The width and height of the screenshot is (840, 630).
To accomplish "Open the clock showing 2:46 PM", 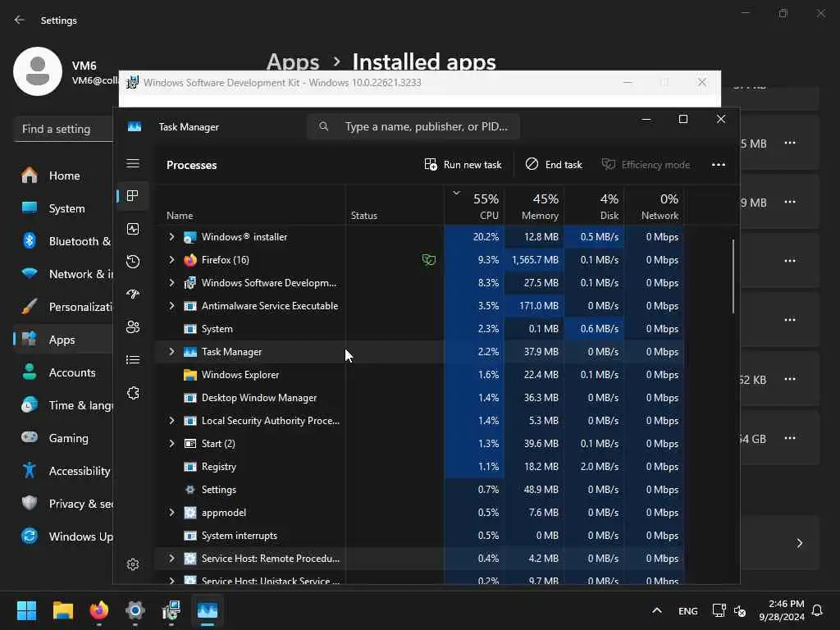I will point(782,610).
